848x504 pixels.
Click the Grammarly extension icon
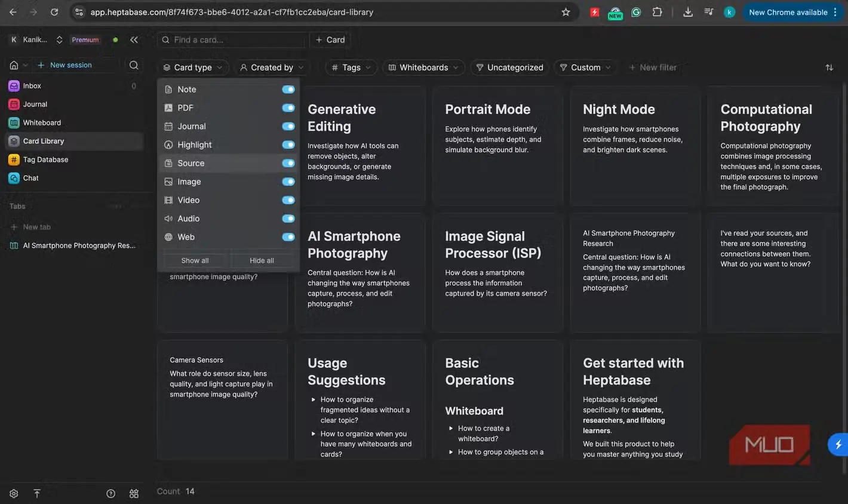pos(636,12)
